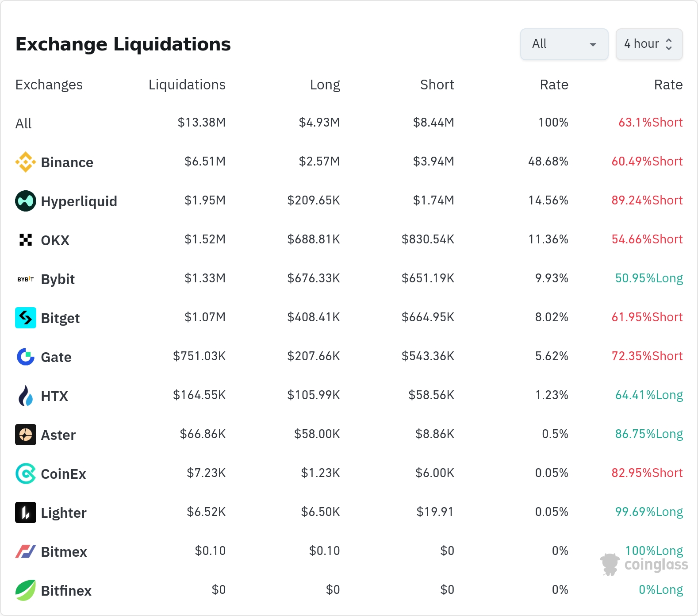The image size is (698, 616).
Task: Click the coinglass watermark logo
Action: click(644, 564)
